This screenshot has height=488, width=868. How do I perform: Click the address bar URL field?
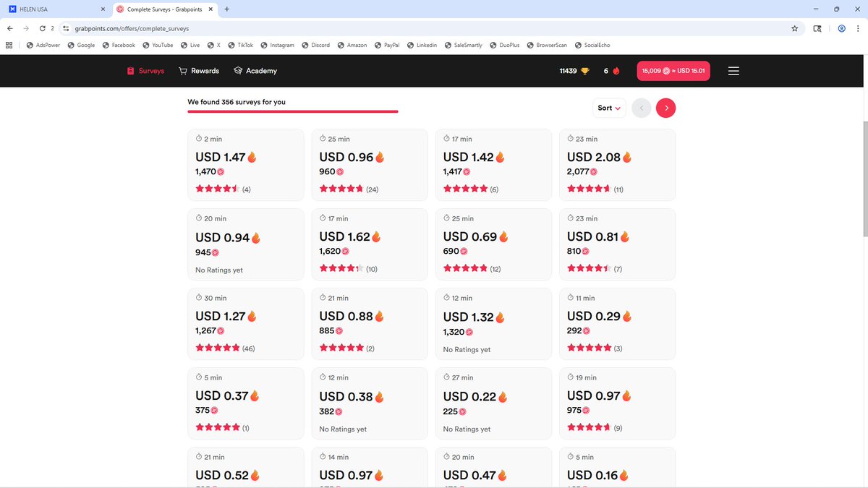pyautogui.click(x=427, y=29)
